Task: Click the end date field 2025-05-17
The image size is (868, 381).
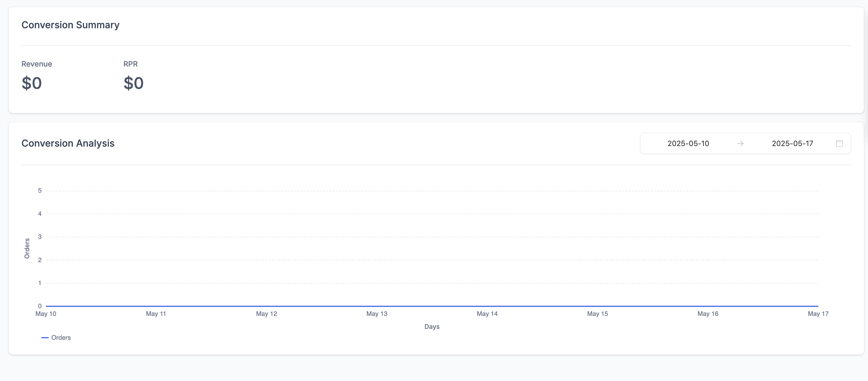Action: tap(792, 143)
